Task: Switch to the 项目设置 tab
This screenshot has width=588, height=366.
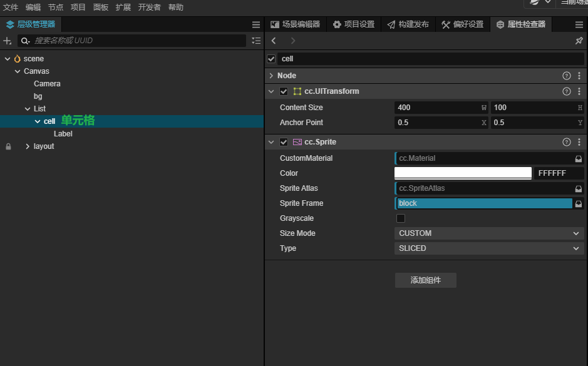Action: (354, 24)
